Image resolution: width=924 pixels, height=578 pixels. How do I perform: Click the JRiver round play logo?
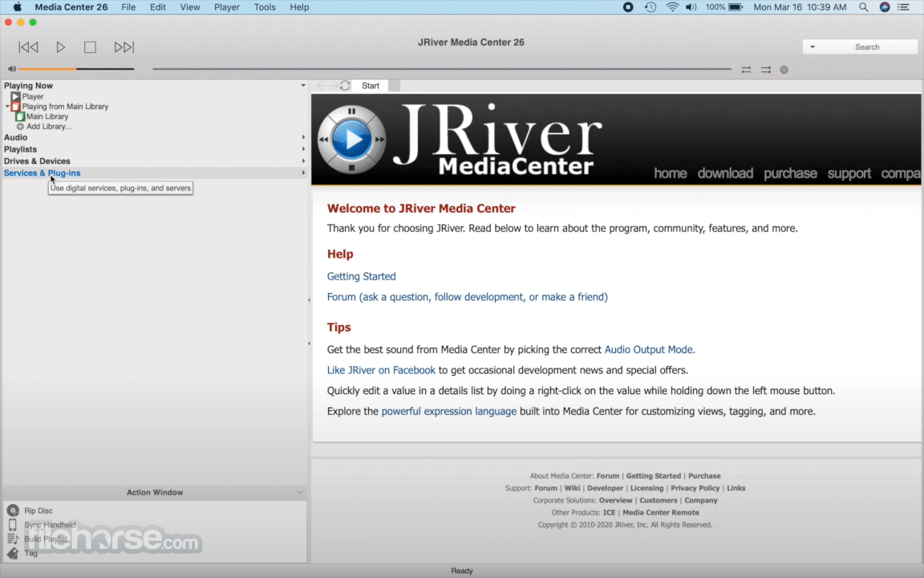coord(351,139)
